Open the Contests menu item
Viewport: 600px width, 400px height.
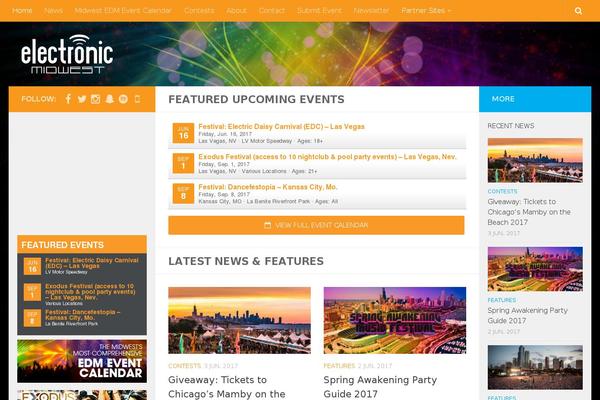199,11
